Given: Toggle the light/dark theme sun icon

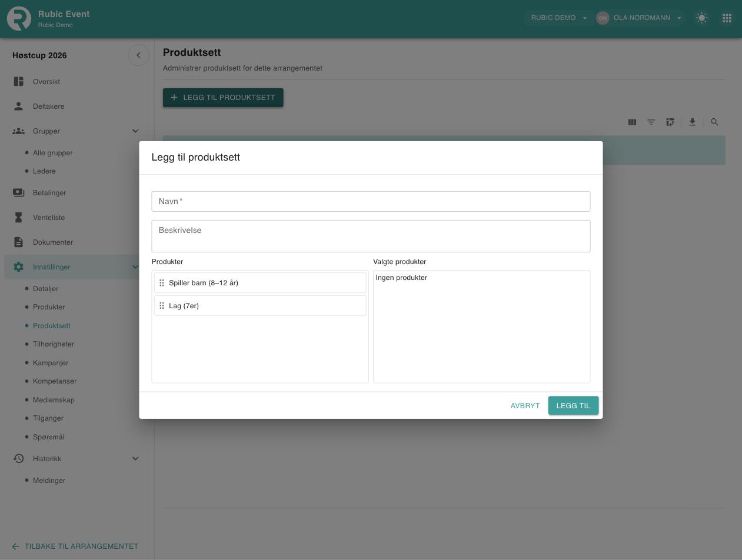Looking at the screenshot, I should coord(701,18).
